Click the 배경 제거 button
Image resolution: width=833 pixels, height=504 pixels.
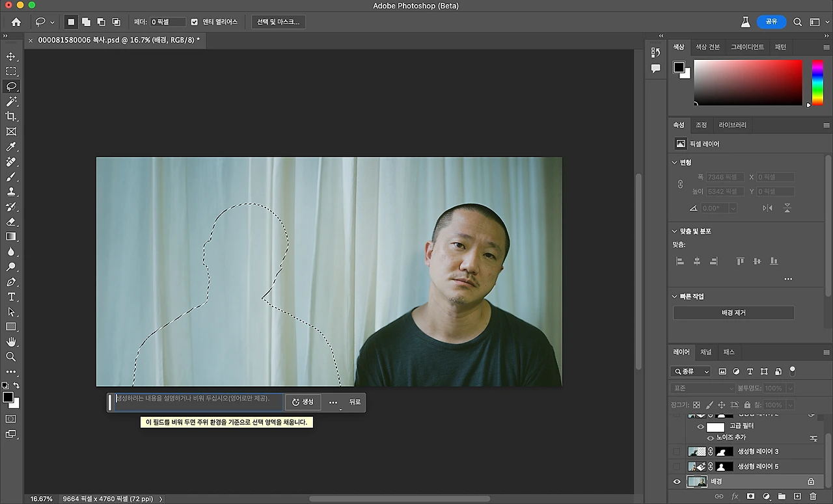tap(733, 313)
